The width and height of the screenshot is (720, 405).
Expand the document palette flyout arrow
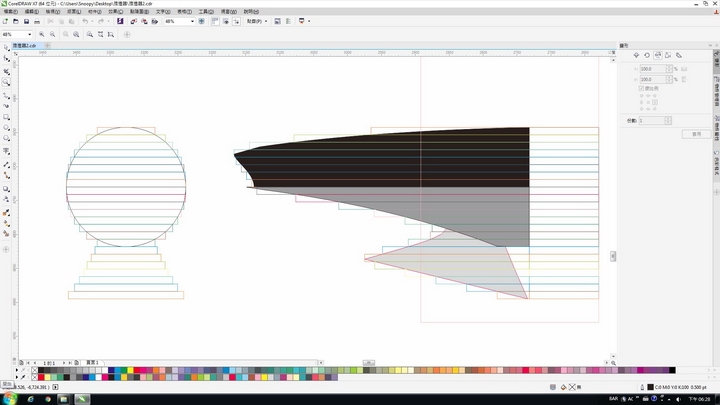coord(17,377)
